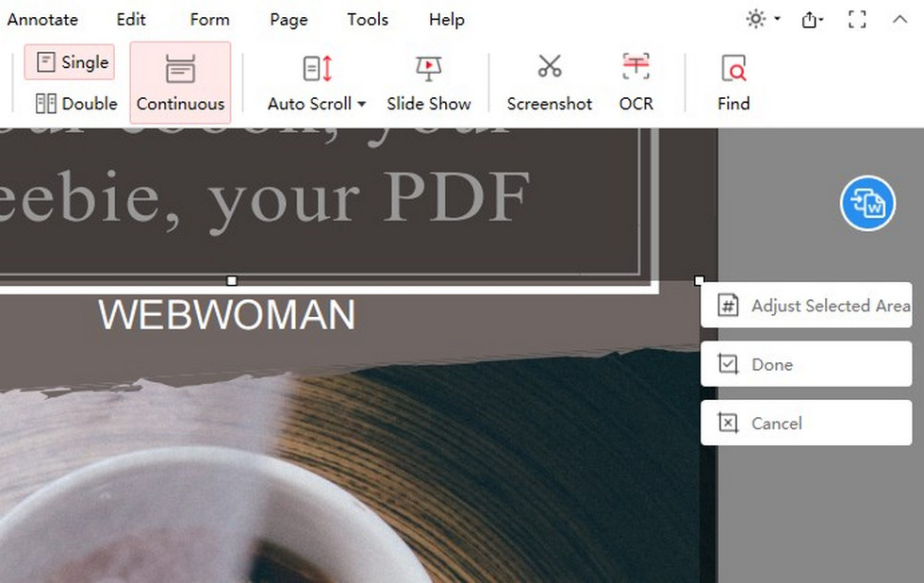
Task: Switch to Single page view
Action: tap(68, 62)
